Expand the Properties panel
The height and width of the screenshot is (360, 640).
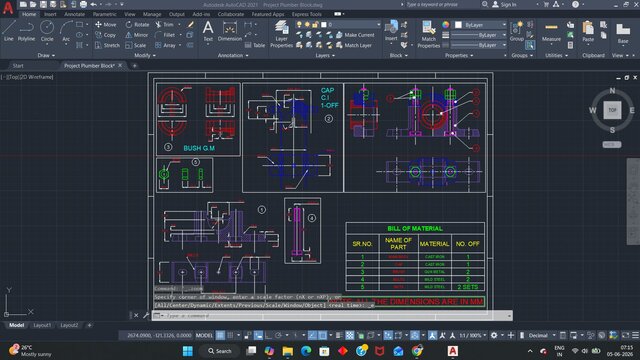459,56
